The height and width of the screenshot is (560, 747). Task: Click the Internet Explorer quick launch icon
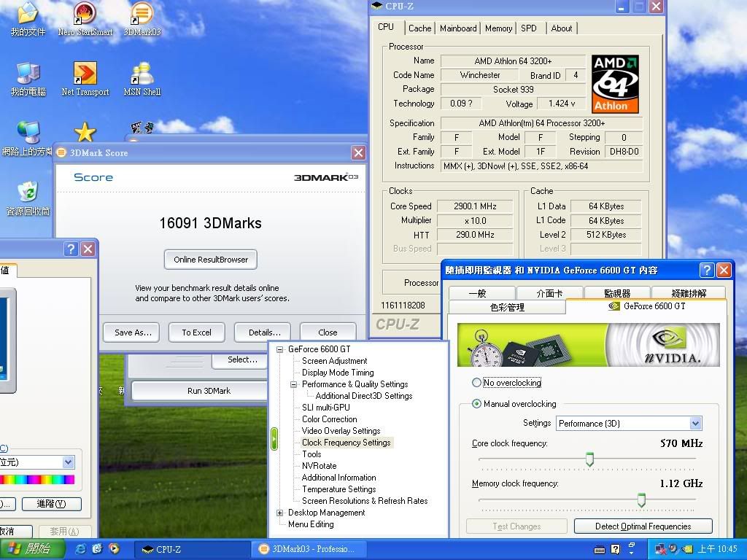coord(81,548)
